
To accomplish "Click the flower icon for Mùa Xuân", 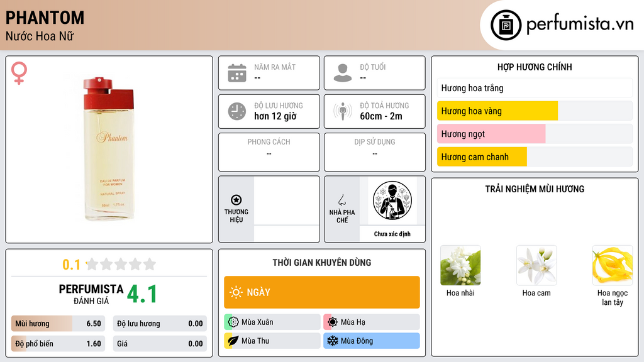I will pyautogui.click(x=233, y=322).
